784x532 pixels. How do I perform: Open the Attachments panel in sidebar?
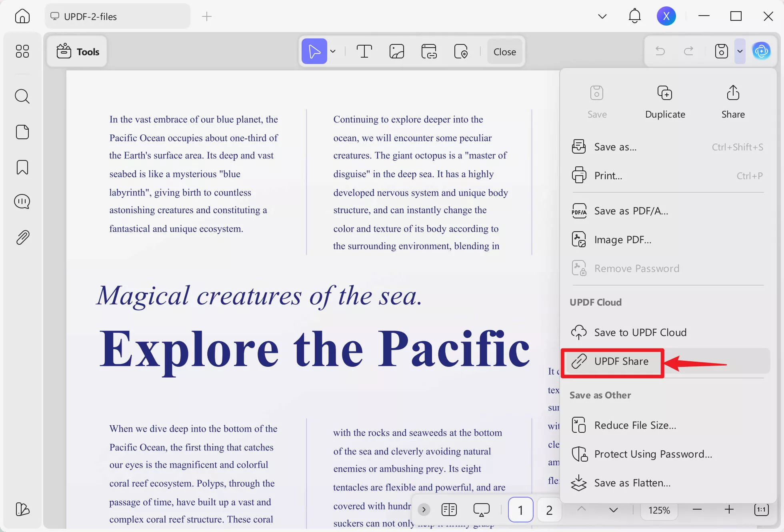22,237
